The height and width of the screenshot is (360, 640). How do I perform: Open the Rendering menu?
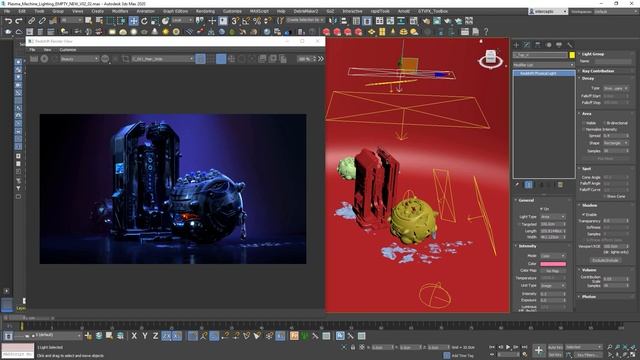[205, 11]
